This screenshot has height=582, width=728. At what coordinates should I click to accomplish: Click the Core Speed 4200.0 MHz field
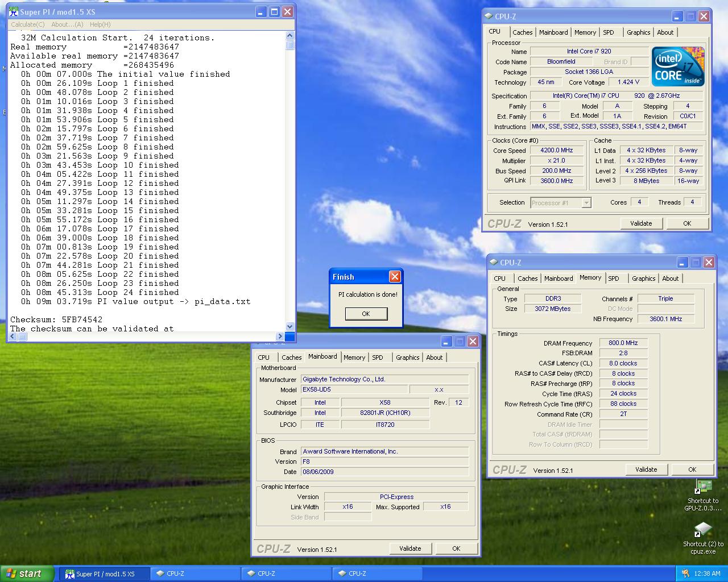[x=556, y=151]
